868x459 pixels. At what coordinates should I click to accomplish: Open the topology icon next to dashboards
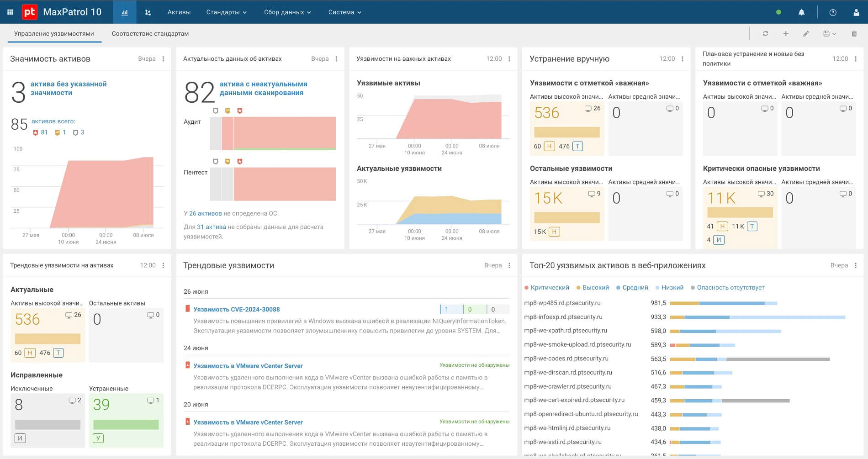tap(148, 12)
